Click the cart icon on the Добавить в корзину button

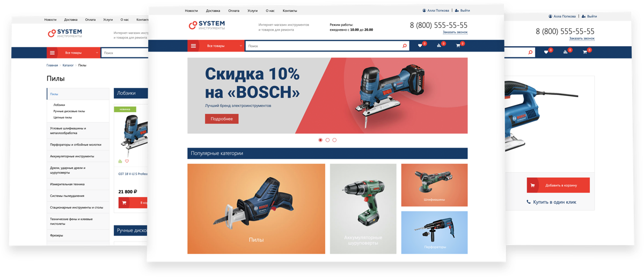532,185
